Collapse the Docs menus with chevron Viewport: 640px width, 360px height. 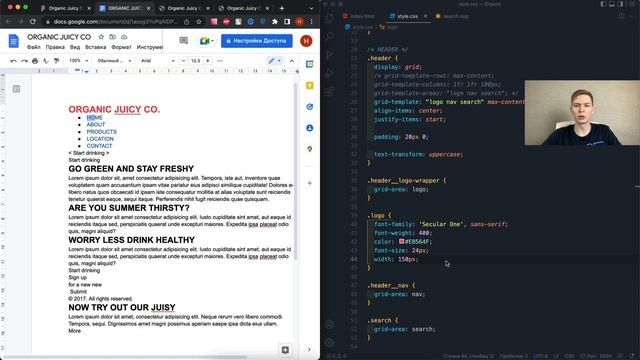pyautogui.click(x=292, y=61)
